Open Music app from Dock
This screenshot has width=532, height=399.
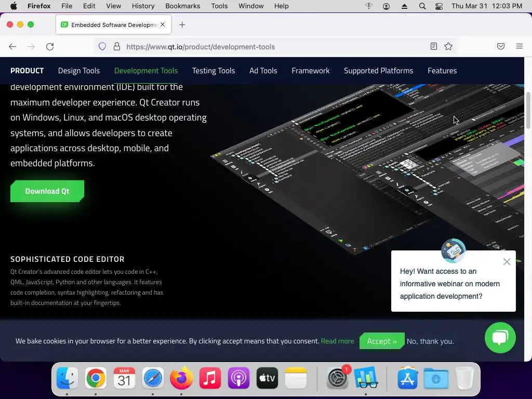210,378
